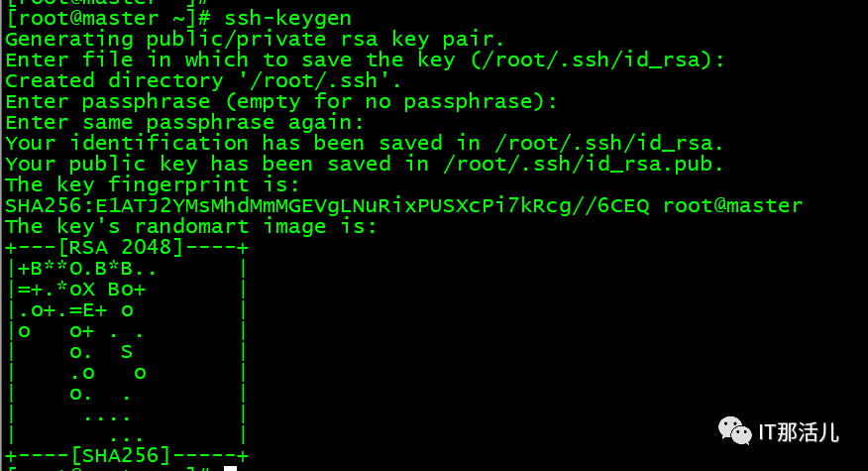Click the 'Created directory' output line
This screenshot has width=868, height=471.
[203, 81]
